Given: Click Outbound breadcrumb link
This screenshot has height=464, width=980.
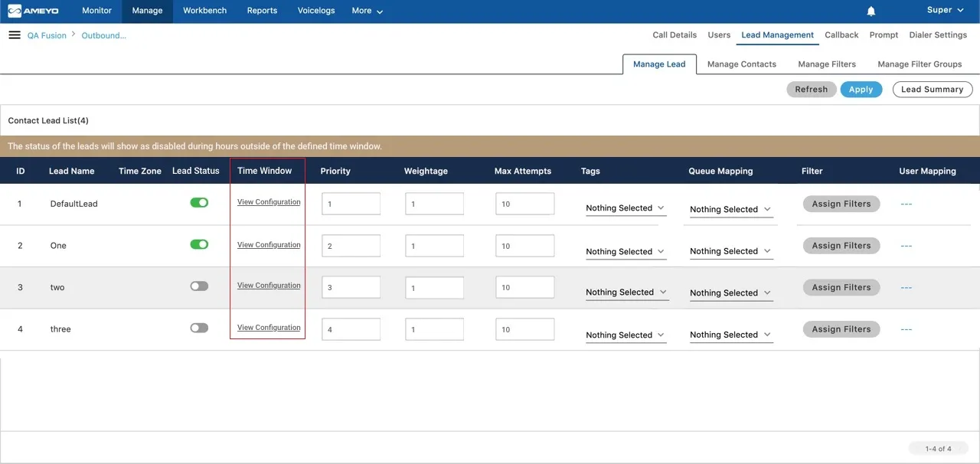Looking at the screenshot, I should coord(103,35).
